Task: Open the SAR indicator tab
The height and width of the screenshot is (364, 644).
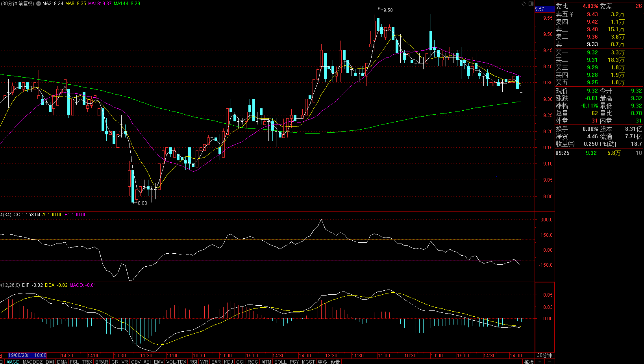Action: coord(216,362)
